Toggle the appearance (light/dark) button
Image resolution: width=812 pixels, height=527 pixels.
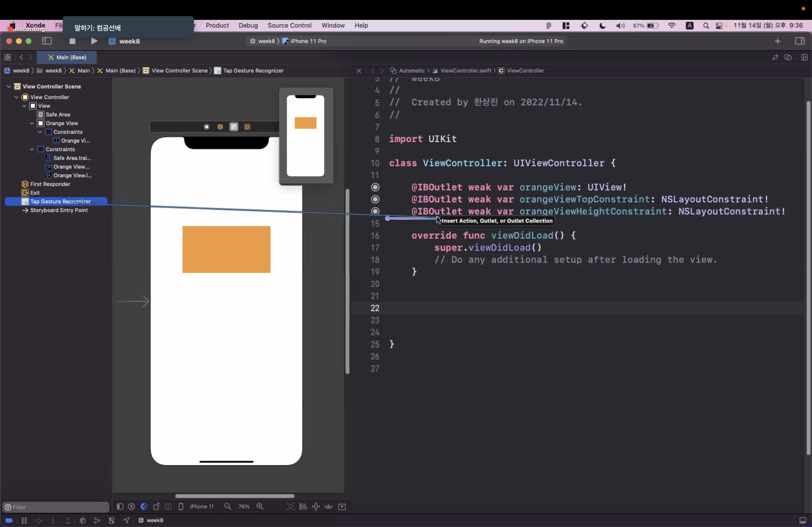[144, 507]
